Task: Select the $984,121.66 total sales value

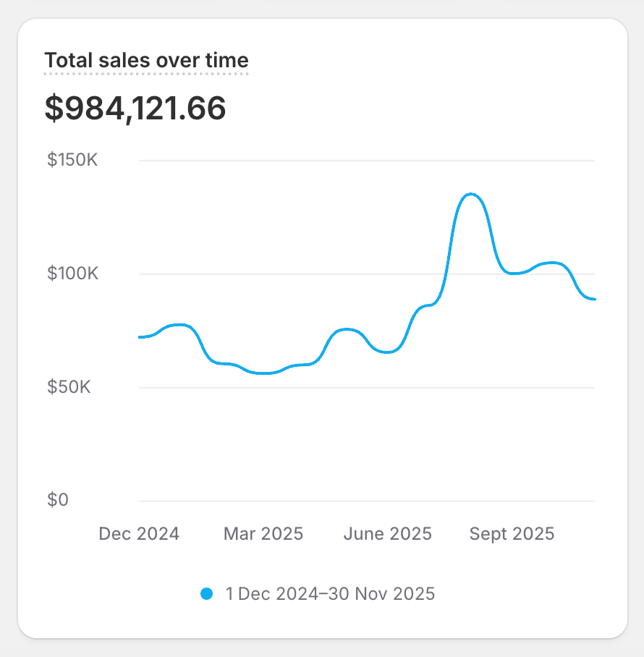Action: (135, 108)
